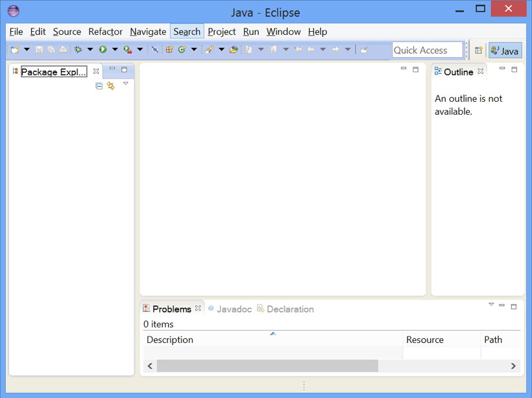Close the Package Explorer tab
Image resolution: width=532 pixels, height=398 pixels.
96,71
